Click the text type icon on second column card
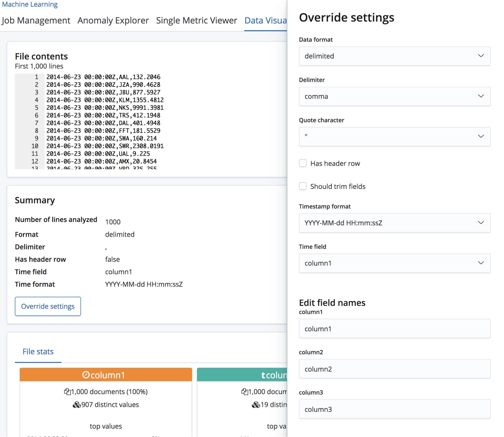Screen dimensions: 504x437 [x=263, y=375]
